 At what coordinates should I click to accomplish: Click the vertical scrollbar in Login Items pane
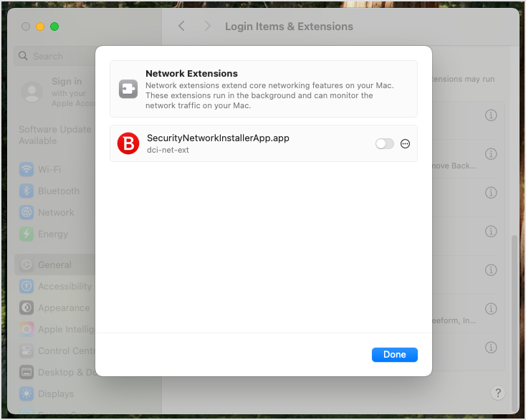point(514,323)
